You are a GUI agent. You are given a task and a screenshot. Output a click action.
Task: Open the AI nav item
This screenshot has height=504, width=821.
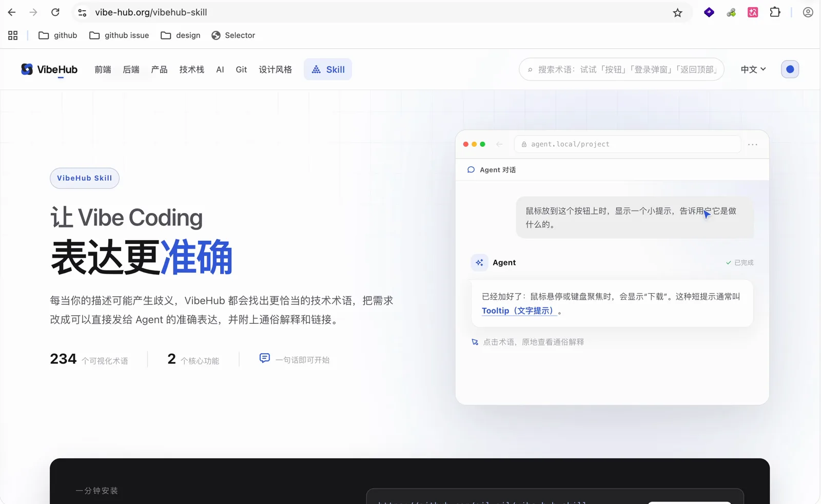click(220, 69)
